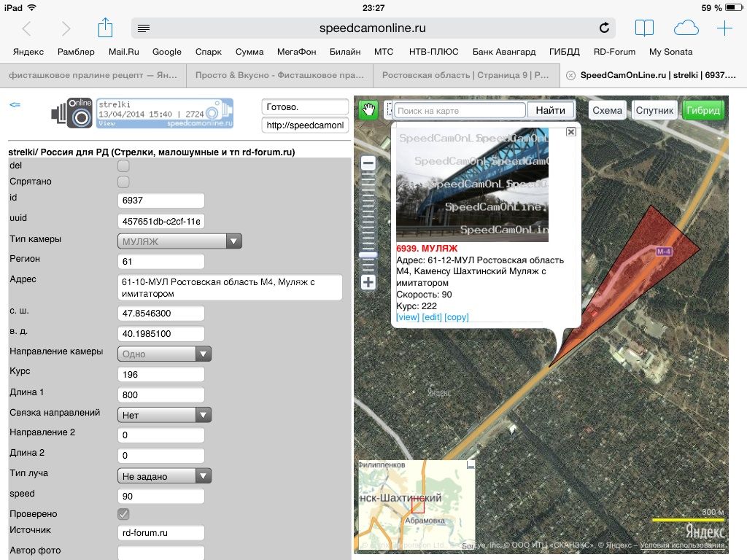Click the map zoom slider track
Image resolution: width=747 pixels, height=560 pixels.
click(368, 219)
